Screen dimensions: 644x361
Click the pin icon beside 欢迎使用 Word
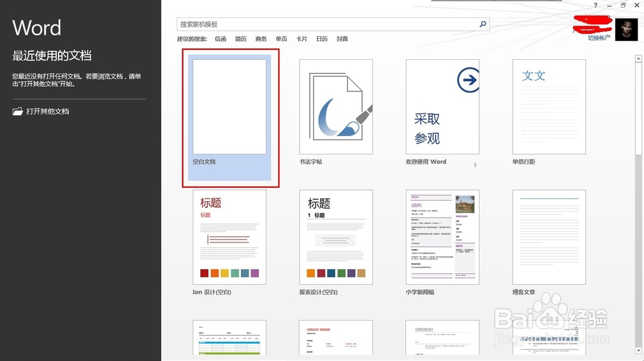(475, 165)
